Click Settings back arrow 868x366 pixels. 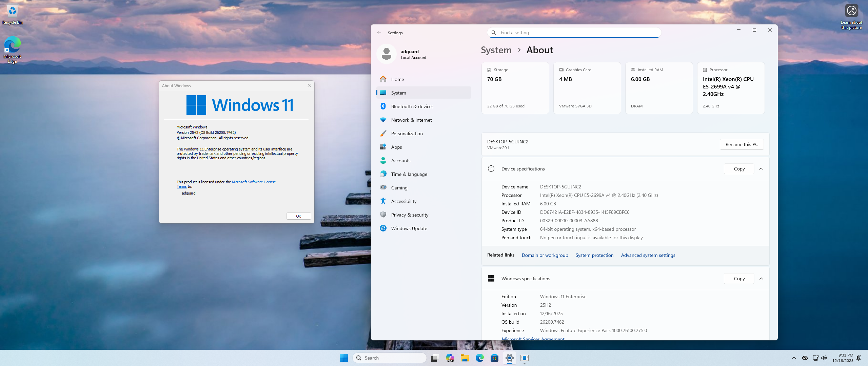[x=379, y=33]
